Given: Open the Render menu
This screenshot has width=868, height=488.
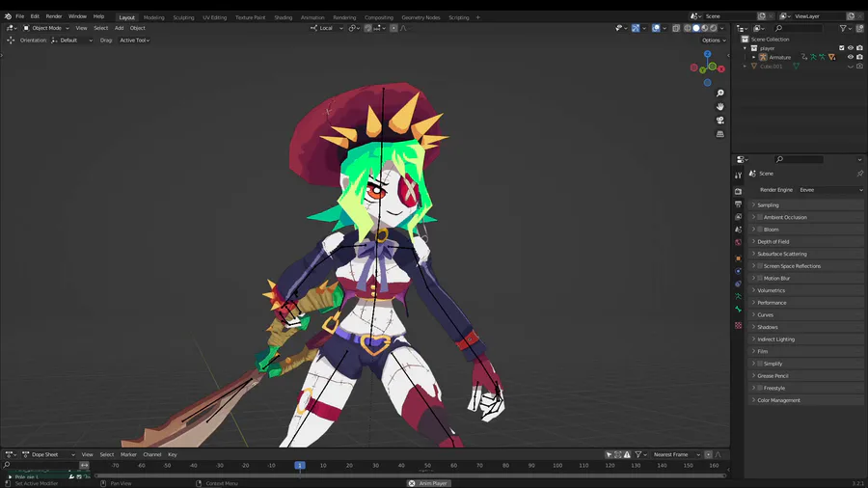Looking at the screenshot, I should click(x=54, y=16).
